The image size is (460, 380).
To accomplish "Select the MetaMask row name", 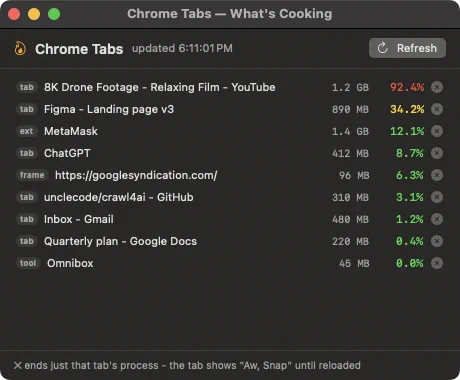I will [x=71, y=131].
